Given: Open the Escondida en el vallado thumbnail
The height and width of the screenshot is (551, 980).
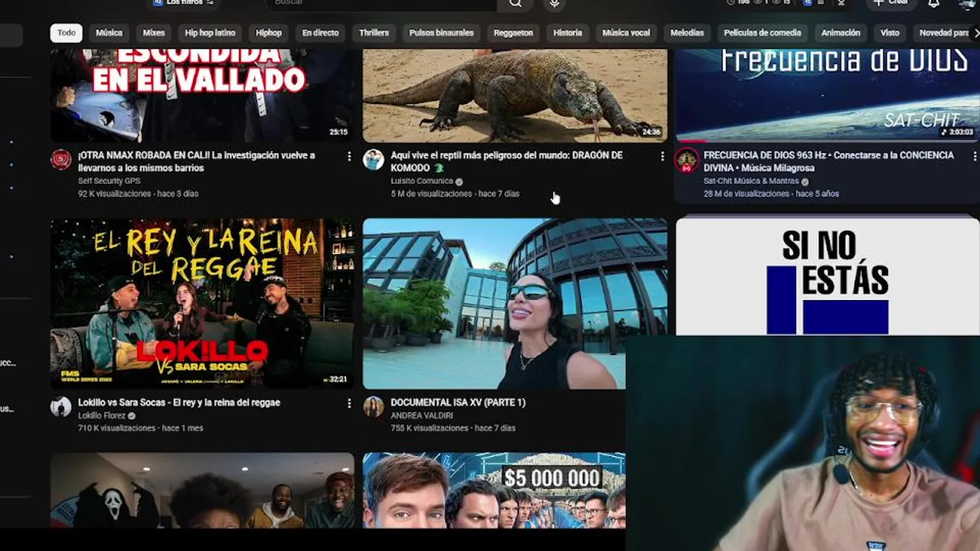Looking at the screenshot, I should point(202,95).
